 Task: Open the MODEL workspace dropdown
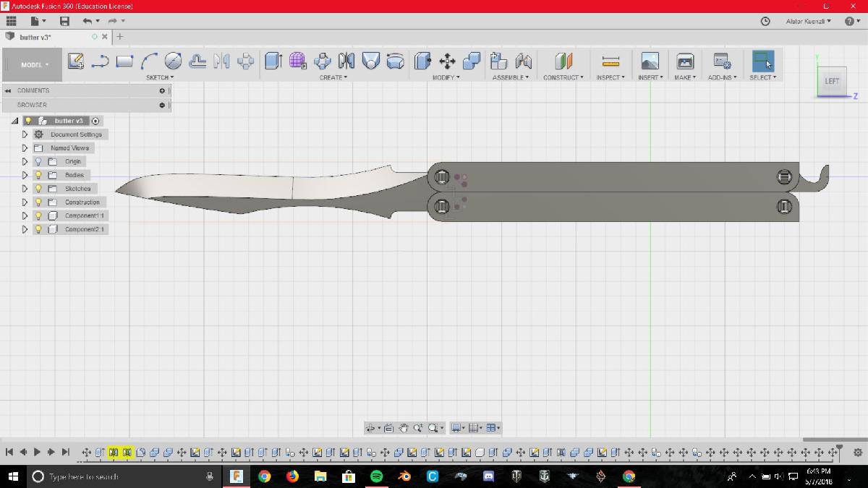click(34, 65)
